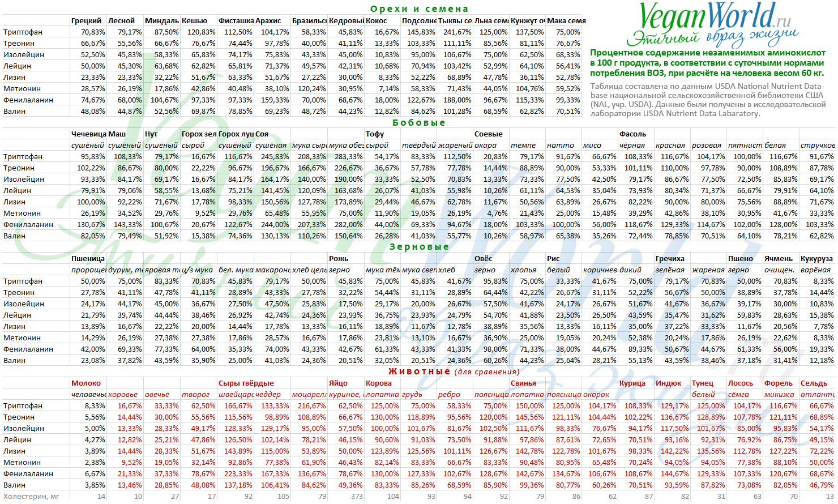
Task: Click the 'Соя' column header
Action: tap(262, 134)
